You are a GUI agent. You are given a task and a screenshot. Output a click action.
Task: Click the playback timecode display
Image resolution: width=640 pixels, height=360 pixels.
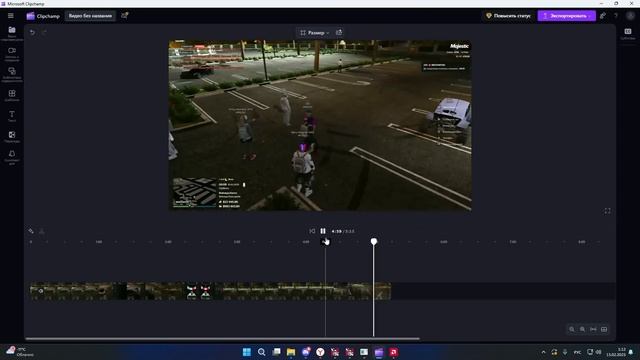(343, 231)
